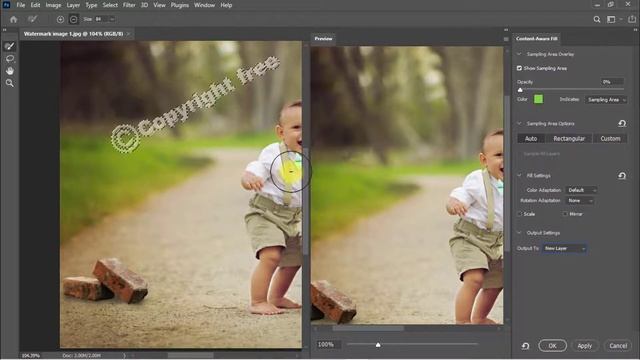Open the Type menu
The image size is (640, 360).
click(x=91, y=5)
